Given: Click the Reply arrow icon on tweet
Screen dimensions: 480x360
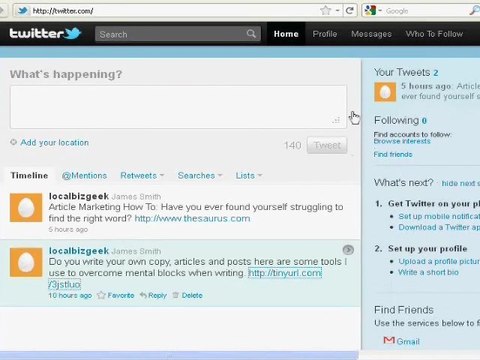Looking at the screenshot, I should 143,295.
